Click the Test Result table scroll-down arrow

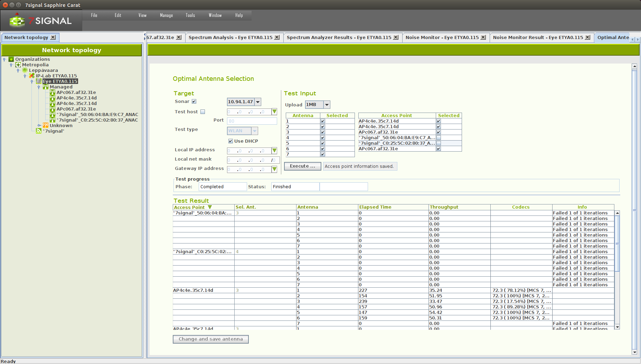[617, 327]
